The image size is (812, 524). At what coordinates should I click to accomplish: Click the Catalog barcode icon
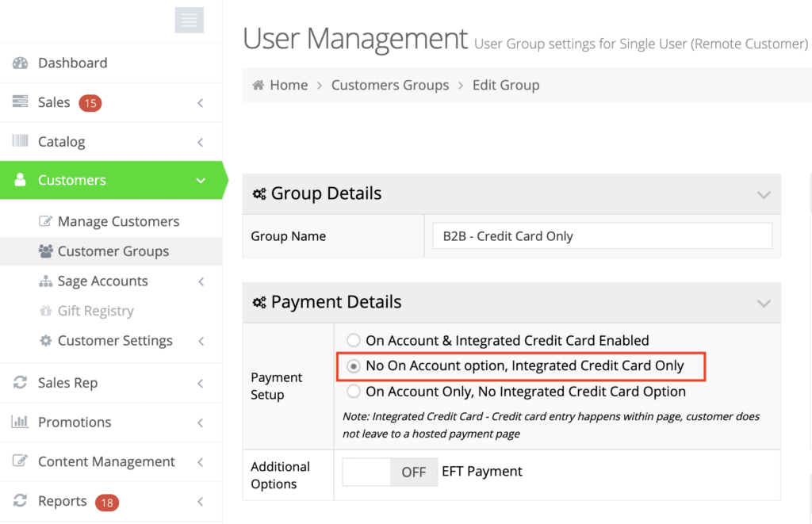click(21, 142)
